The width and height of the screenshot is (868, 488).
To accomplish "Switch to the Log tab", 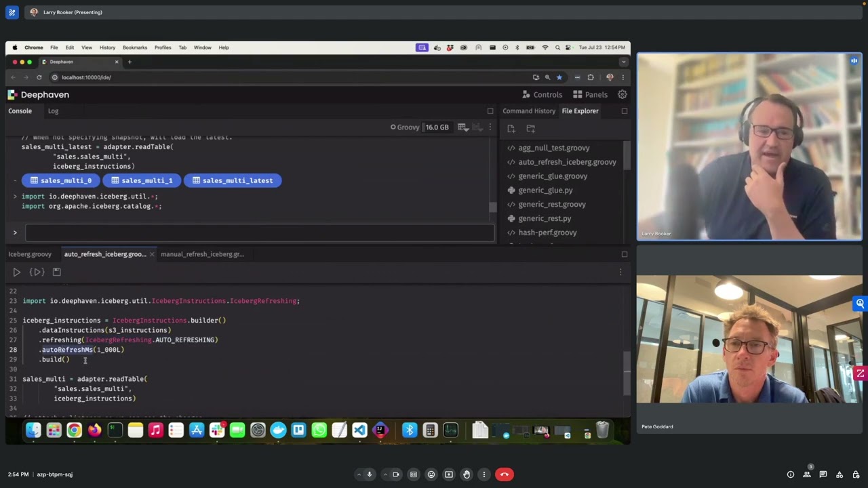I will [x=53, y=111].
